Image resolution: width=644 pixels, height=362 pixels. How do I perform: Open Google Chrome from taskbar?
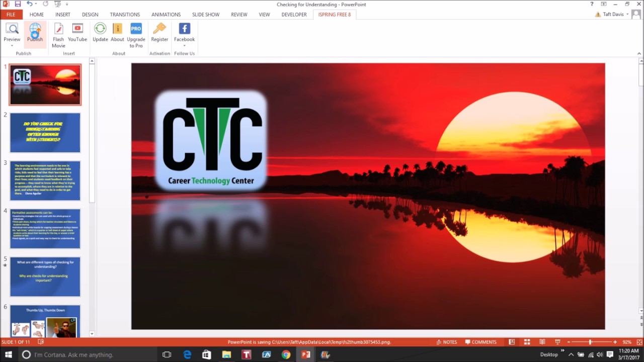click(286, 354)
